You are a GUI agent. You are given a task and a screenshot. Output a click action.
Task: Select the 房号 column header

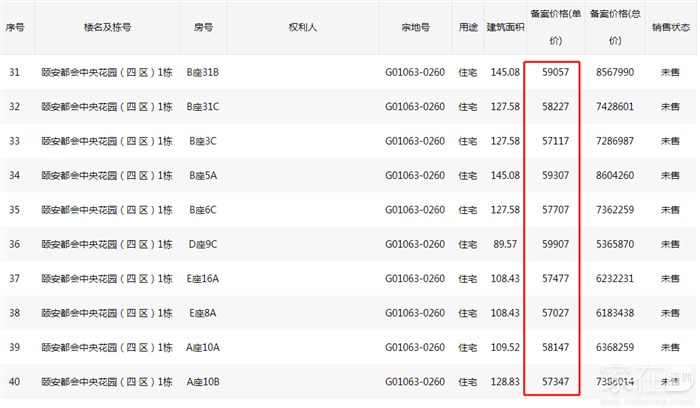203,29
